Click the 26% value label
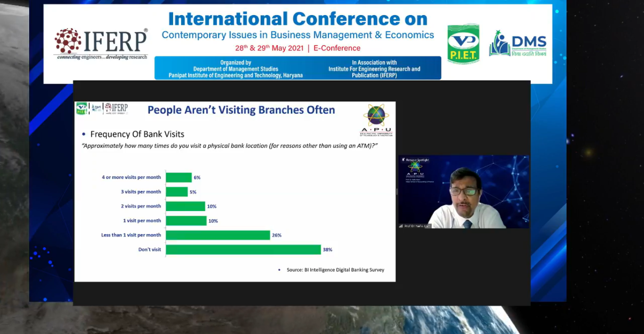This screenshot has width=644, height=334. pos(277,235)
